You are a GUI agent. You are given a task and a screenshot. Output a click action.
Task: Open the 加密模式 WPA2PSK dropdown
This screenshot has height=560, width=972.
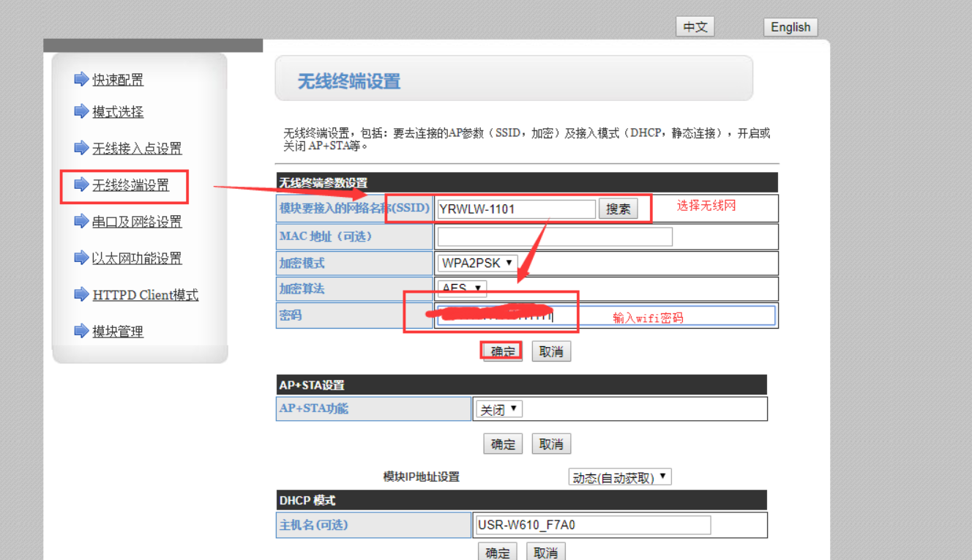[x=477, y=263]
